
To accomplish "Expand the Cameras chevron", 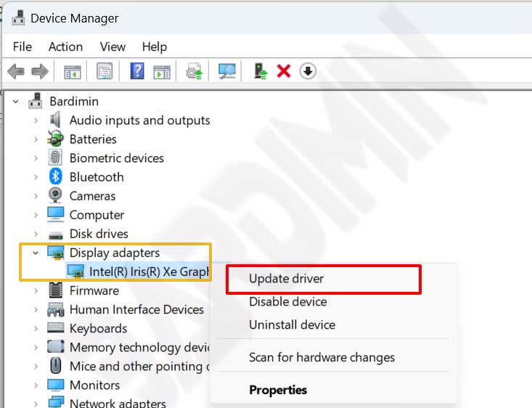I will tap(36, 196).
